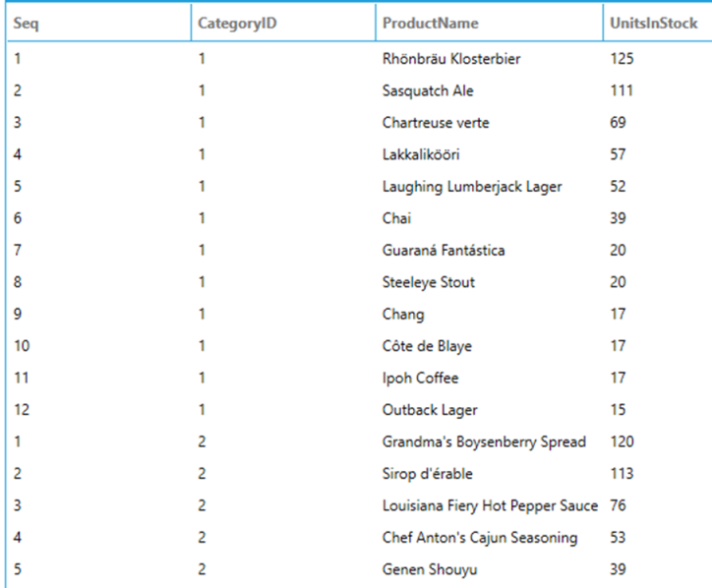Sort by the UnitsInStock column header

click(x=658, y=23)
